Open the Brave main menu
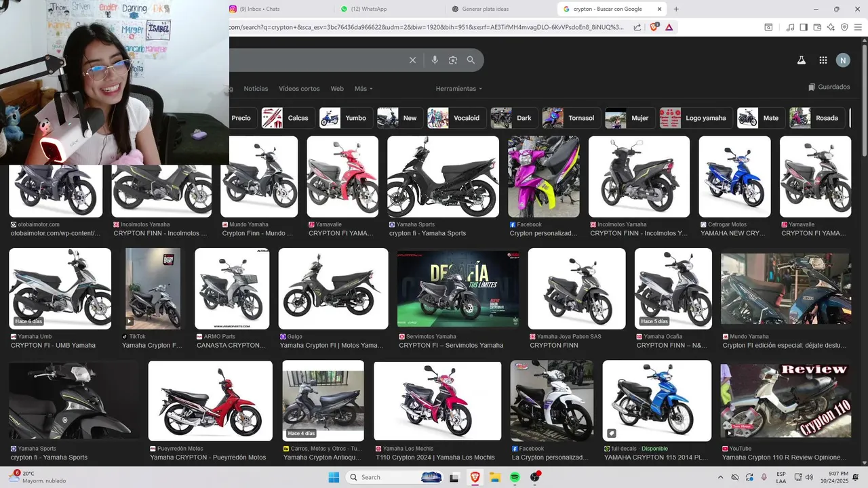The height and width of the screenshot is (488, 868). coord(858,27)
